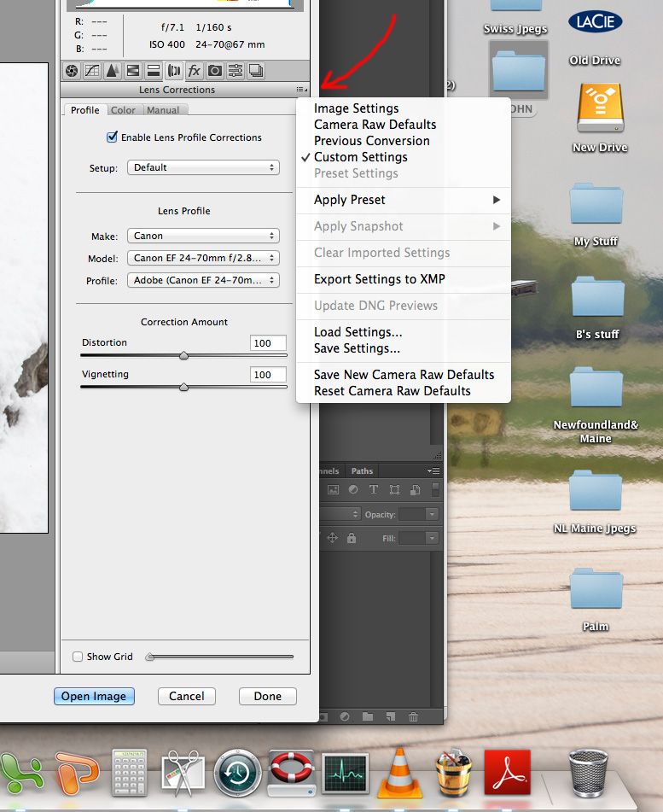Choose Export Settings to XMP
The width and height of the screenshot is (663, 812).
[x=379, y=279]
